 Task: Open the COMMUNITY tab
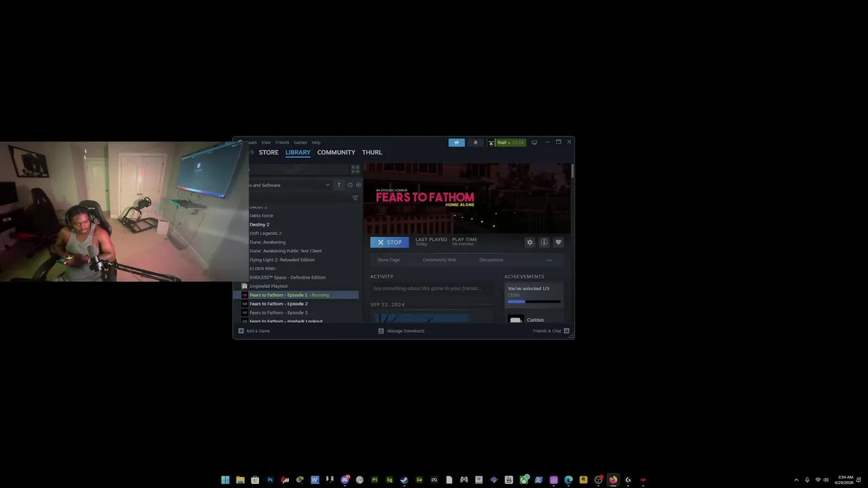(336, 152)
